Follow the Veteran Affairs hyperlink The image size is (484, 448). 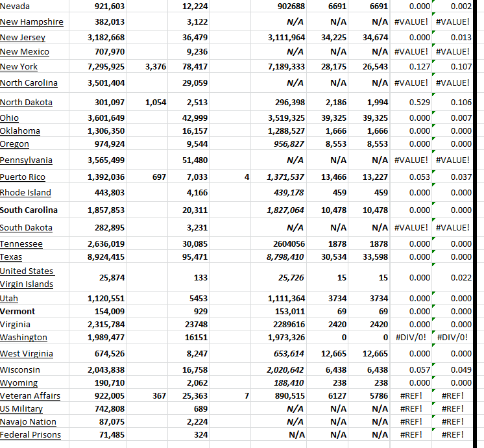(x=30, y=395)
